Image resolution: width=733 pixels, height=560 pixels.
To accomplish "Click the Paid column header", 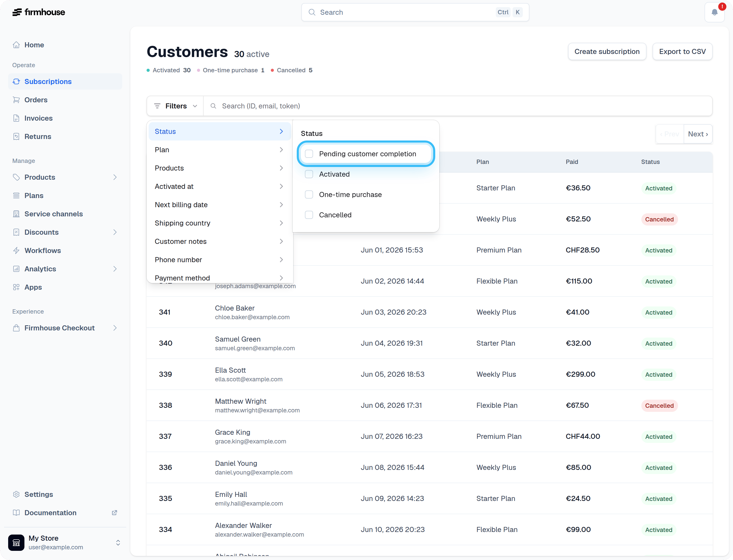I will [x=572, y=162].
